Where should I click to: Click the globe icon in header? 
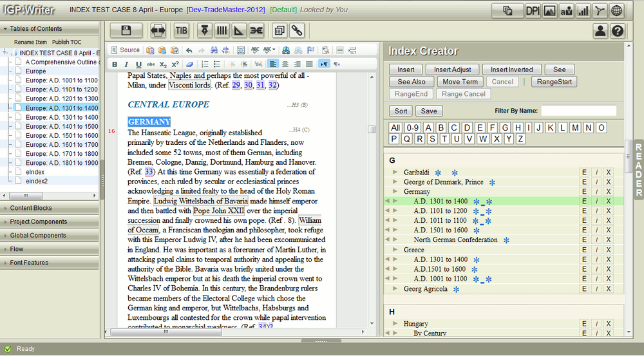tap(617, 11)
